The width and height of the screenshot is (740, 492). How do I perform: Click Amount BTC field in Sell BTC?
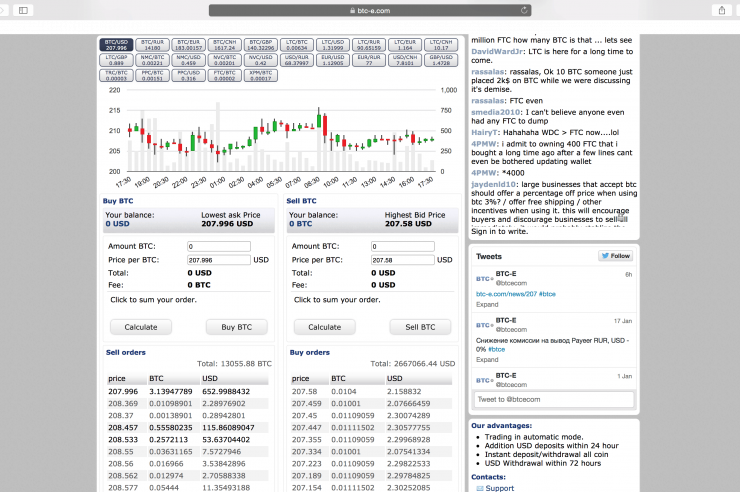click(403, 246)
